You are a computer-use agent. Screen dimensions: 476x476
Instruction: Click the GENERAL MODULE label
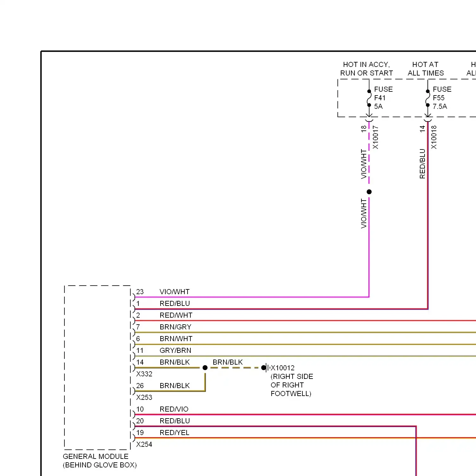(96, 456)
